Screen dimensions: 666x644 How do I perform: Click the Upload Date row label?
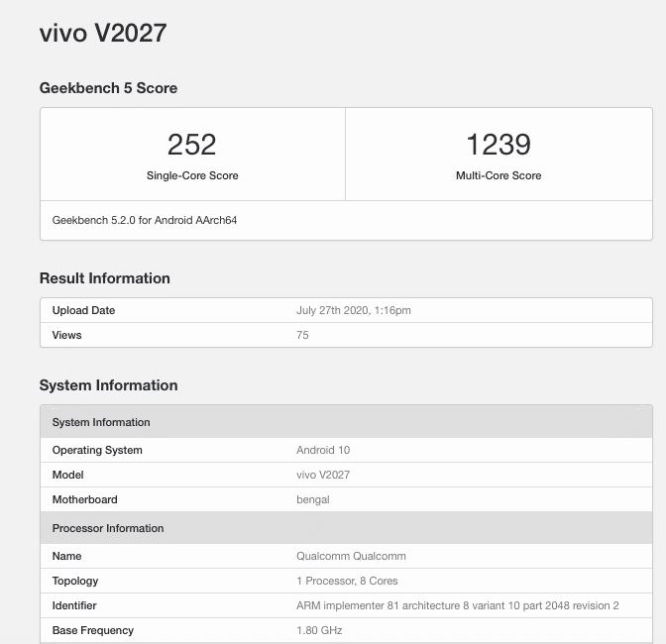tap(83, 310)
